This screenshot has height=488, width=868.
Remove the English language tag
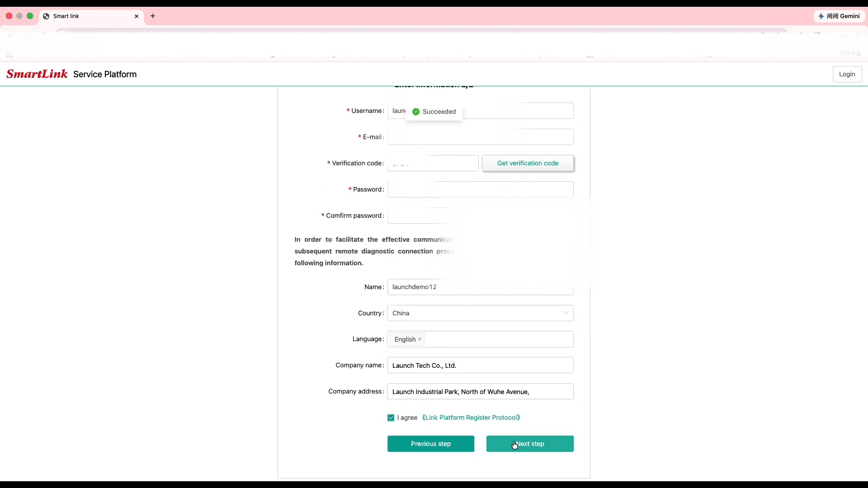pos(420,339)
